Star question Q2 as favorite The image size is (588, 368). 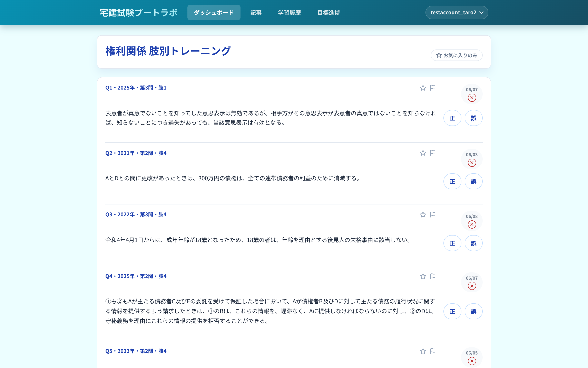pos(423,153)
